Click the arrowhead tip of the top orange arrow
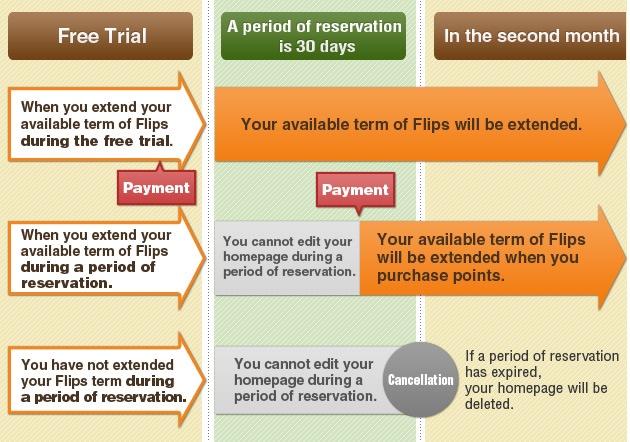630x442 pixels. click(617, 124)
